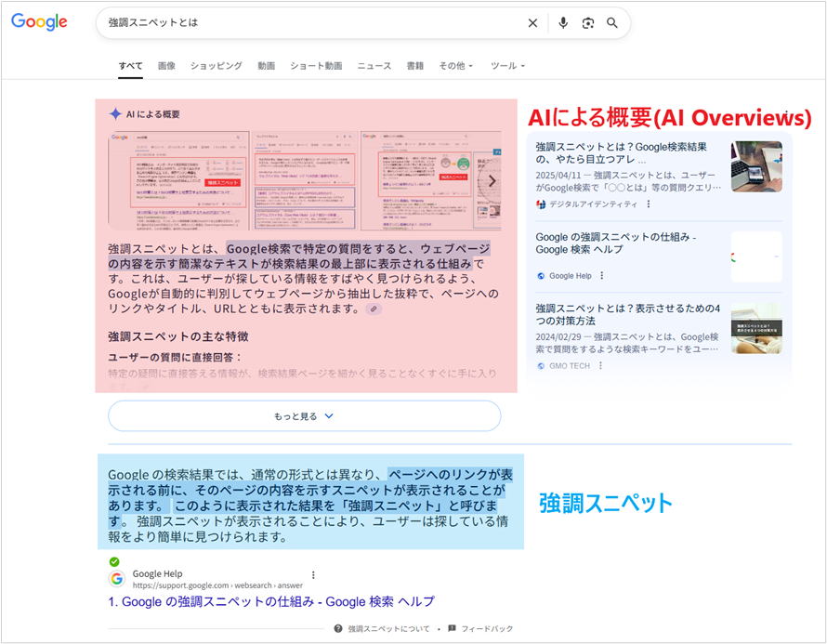Screen dimensions: 827x644
Task: Advance AI overview image carousel arrow
Action: pos(492,181)
